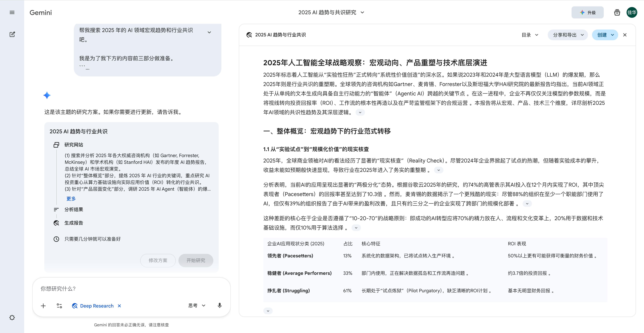Image resolution: width=644 pixels, height=333 pixels.
Task: Open the 思考 model selector
Action: pos(197,306)
